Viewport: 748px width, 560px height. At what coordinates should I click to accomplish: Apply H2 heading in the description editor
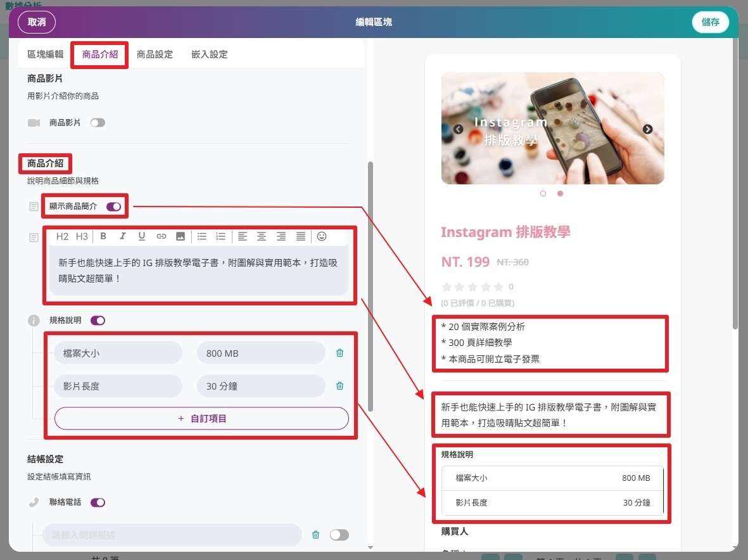click(x=62, y=236)
